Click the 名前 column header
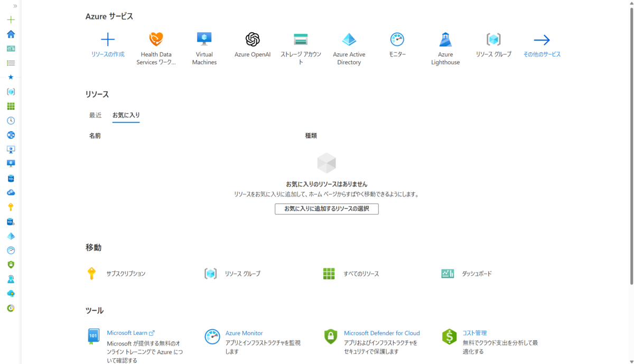This screenshot has width=634, height=364. (95, 136)
